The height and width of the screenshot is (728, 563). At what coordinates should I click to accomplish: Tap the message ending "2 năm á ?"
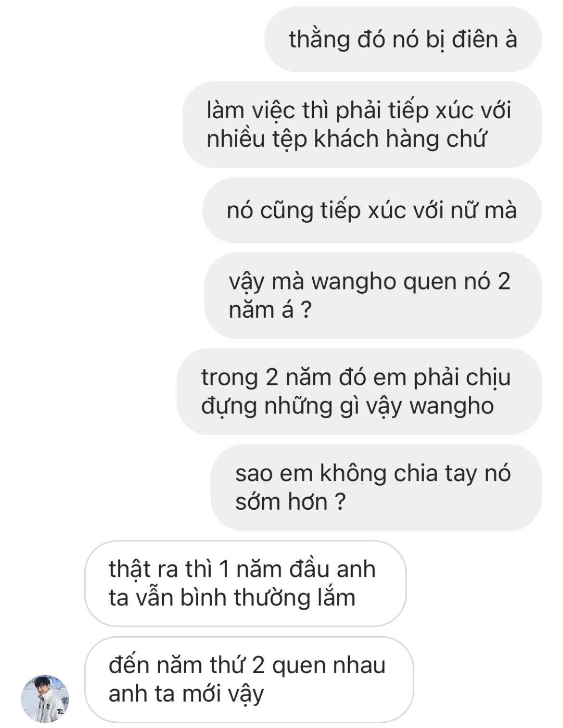pyautogui.click(x=373, y=296)
